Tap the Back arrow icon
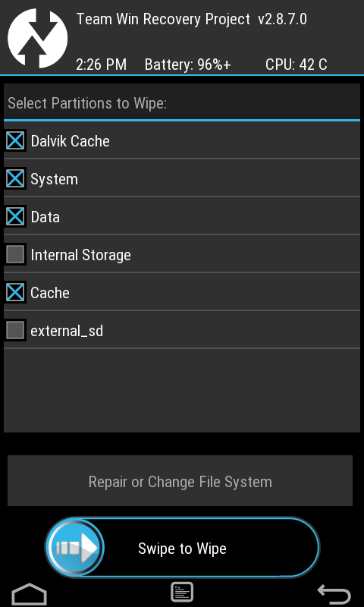This screenshot has height=607, width=364. 334,594
